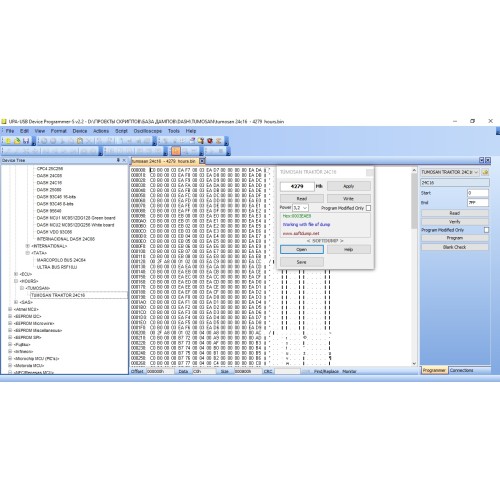
Task: Click the Paste clipboard toolbar icon
Action: [x=80, y=141]
